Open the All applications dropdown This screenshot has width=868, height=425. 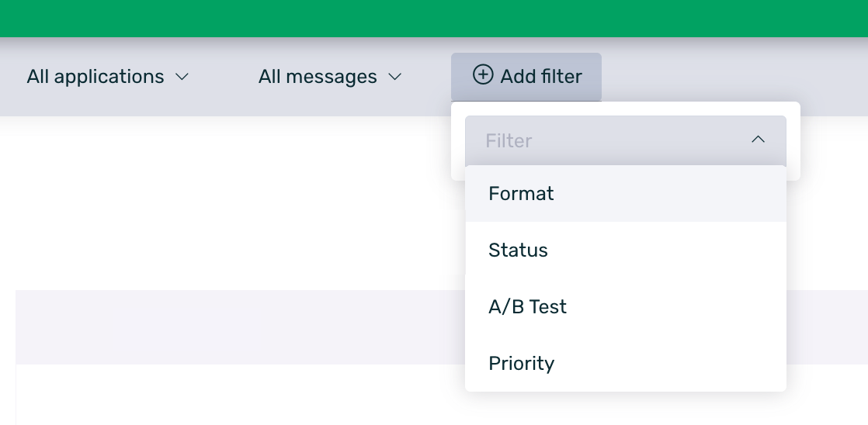108,78
